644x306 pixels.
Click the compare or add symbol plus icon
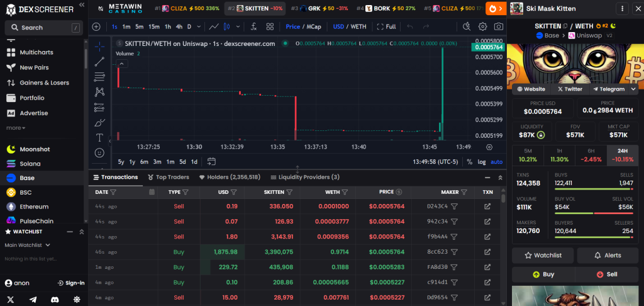tap(96, 26)
